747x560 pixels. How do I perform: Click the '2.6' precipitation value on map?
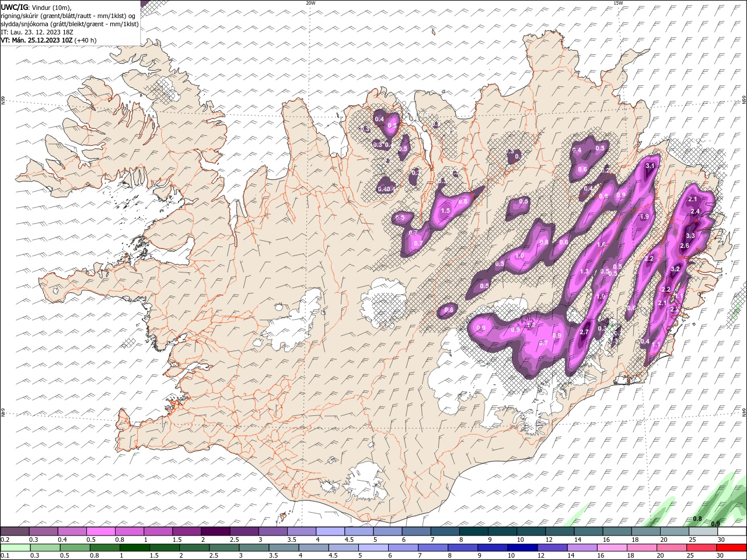click(x=685, y=246)
